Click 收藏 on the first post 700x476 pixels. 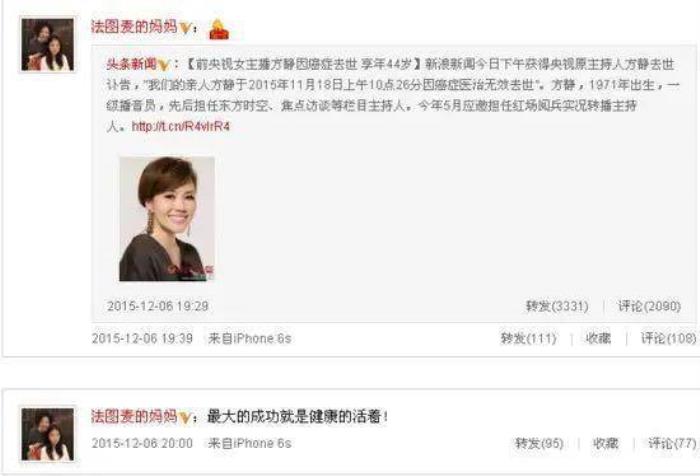tap(598, 338)
